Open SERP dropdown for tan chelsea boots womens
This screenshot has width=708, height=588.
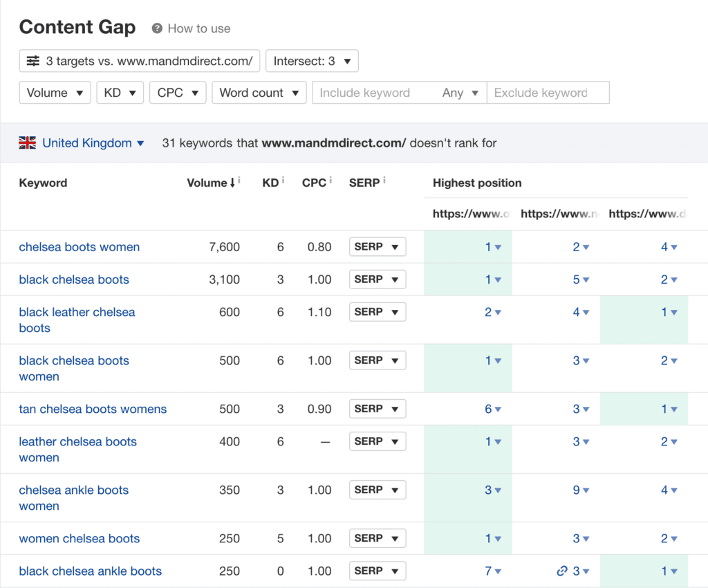coord(378,409)
